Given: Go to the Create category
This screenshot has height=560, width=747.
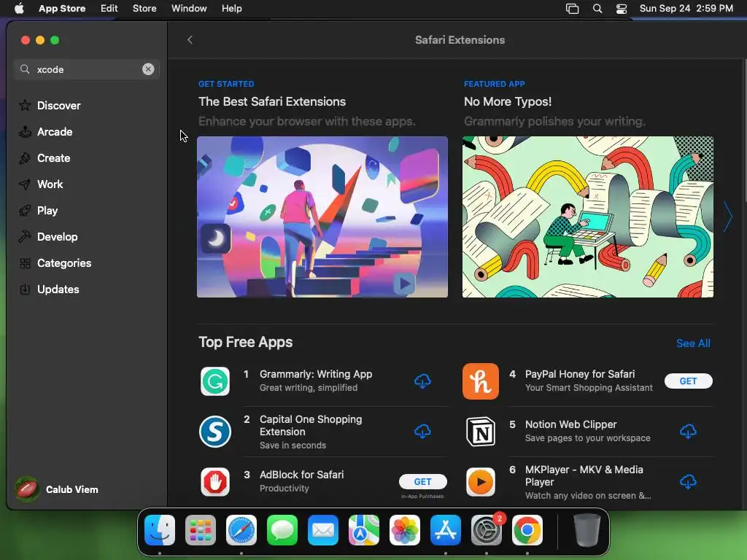Looking at the screenshot, I should pyautogui.click(x=44, y=157).
